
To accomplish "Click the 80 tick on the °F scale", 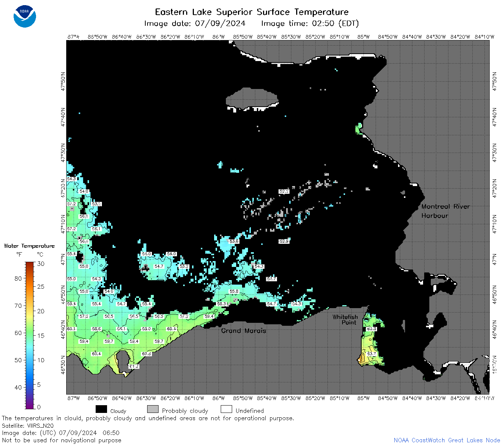I will coord(18,278).
